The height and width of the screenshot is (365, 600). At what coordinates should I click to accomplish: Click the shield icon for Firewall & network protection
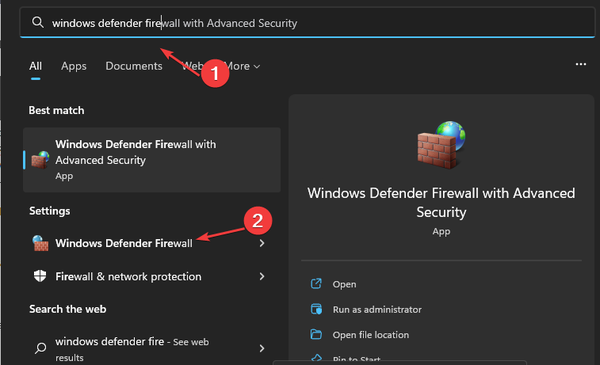point(40,276)
